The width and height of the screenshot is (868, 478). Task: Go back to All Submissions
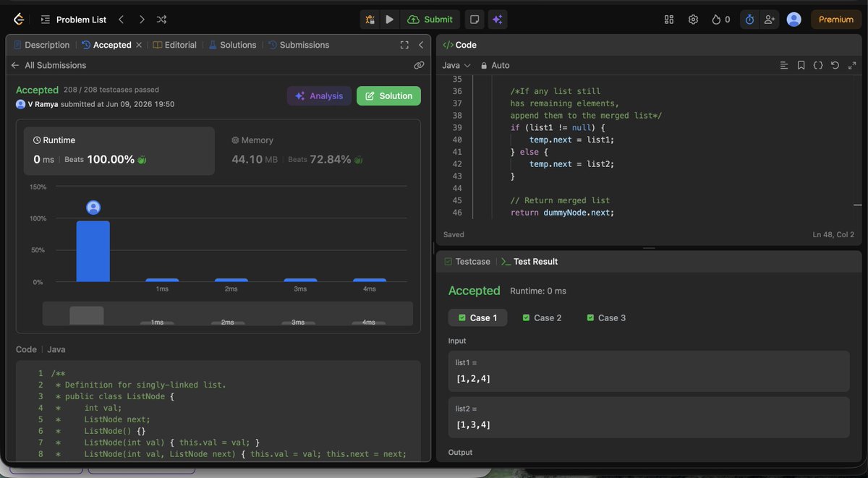point(48,65)
